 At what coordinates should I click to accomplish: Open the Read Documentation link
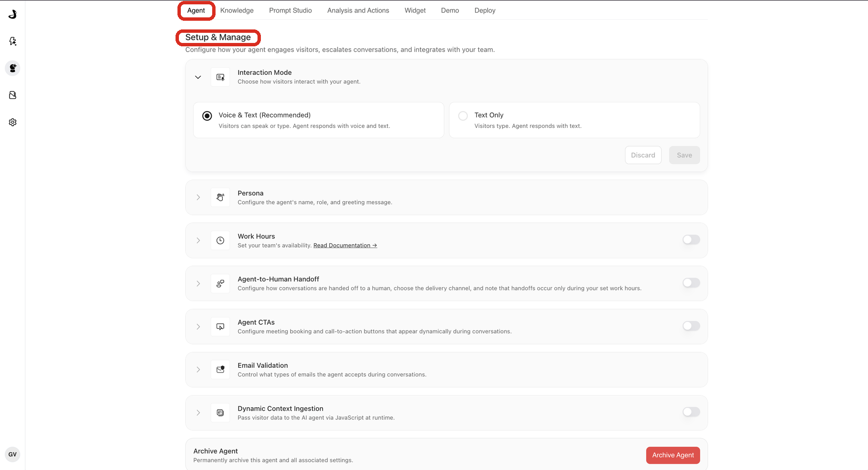345,245
